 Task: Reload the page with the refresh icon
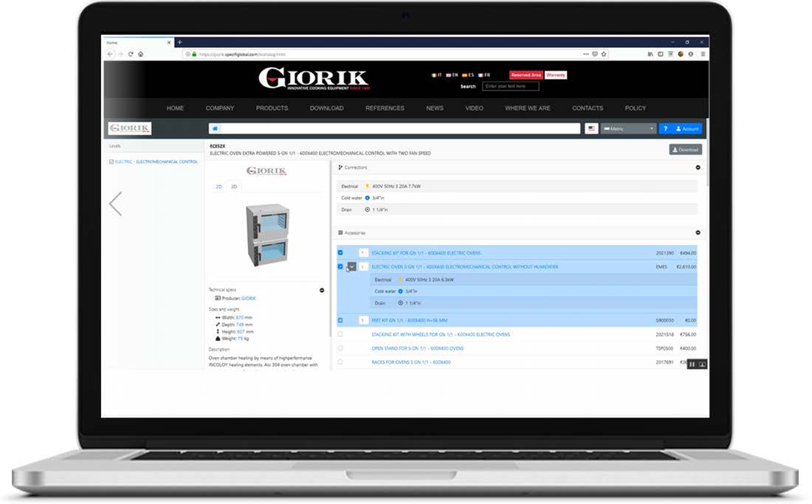pyautogui.click(x=131, y=54)
